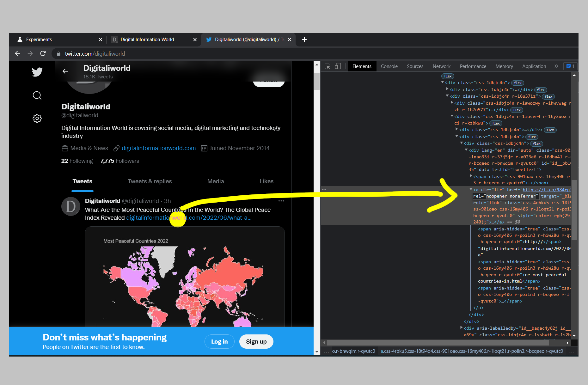Screen dimensions: 588x385
Task: Activate DevTools inspect element picker icon
Action: (327, 66)
